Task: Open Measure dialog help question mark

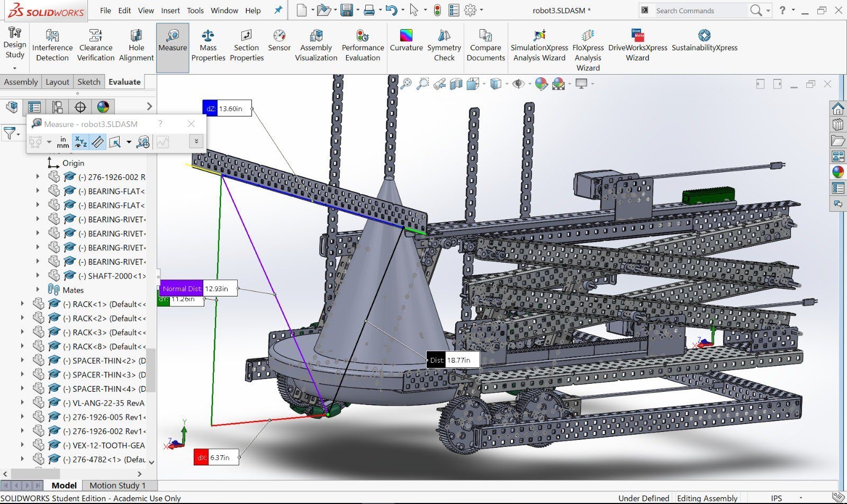Action: [160, 124]
